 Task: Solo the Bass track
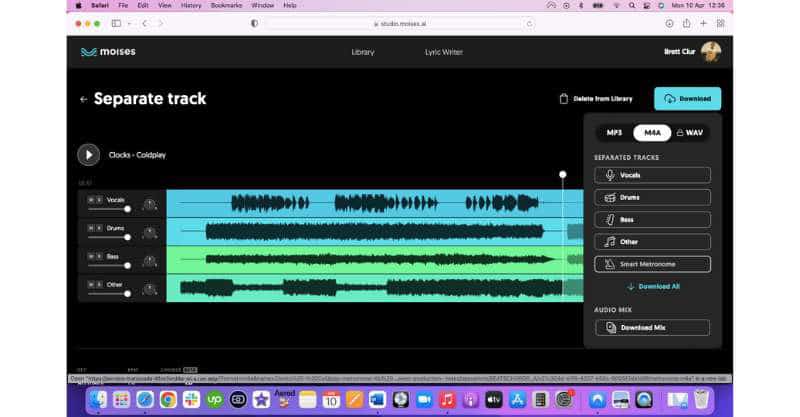point(99,256)
